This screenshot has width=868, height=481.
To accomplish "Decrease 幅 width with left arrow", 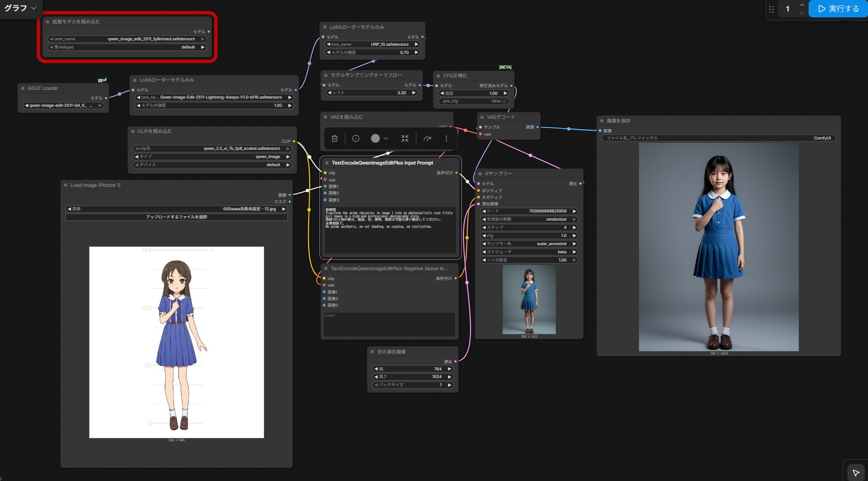I will click(x=375, y=369).
